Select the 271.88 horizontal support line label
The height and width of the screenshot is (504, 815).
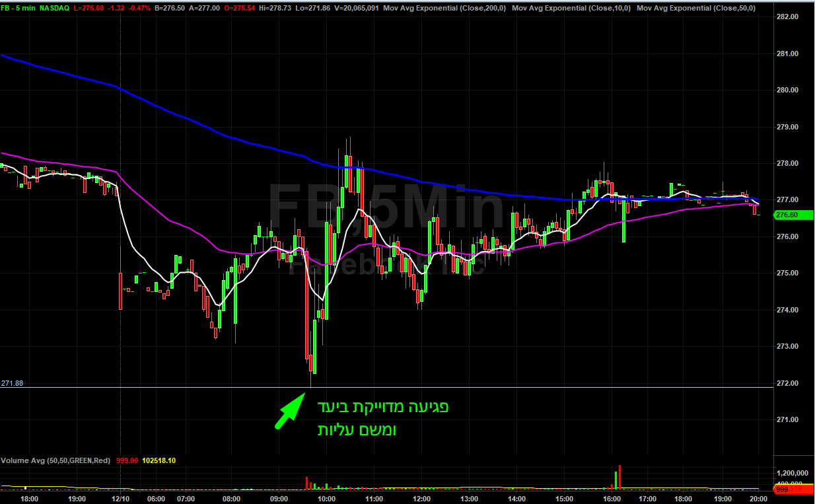(x=13, y=383)
